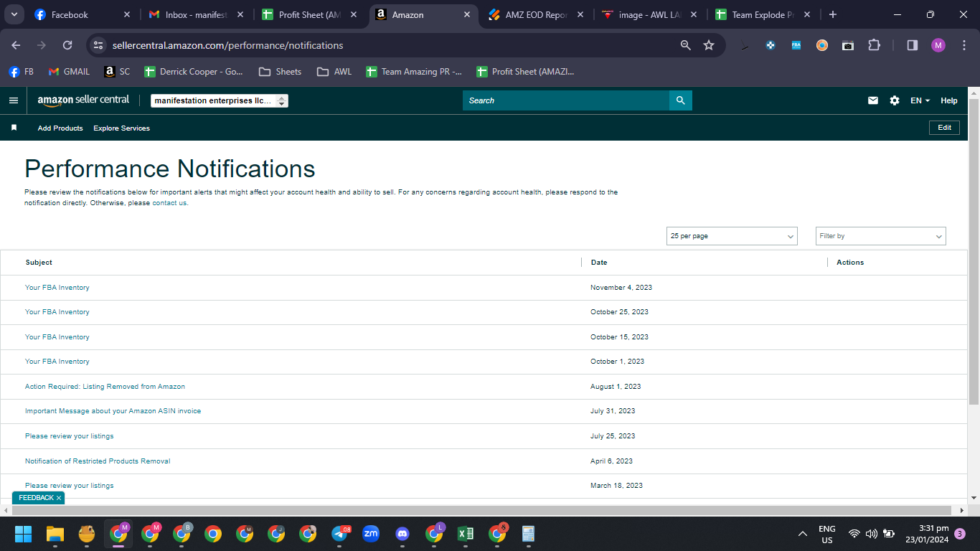Screen dimensions: 980x551
Task: Bookmark this page with the star icon
Action: click(709, 45)
